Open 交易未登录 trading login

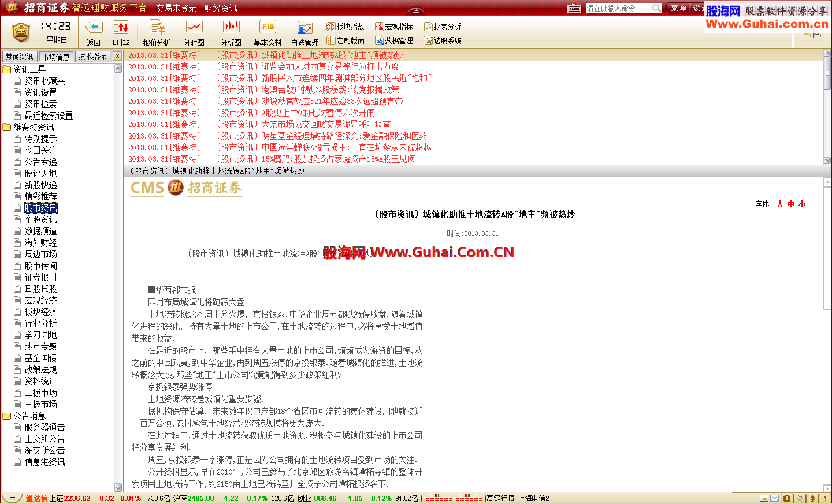176,8
